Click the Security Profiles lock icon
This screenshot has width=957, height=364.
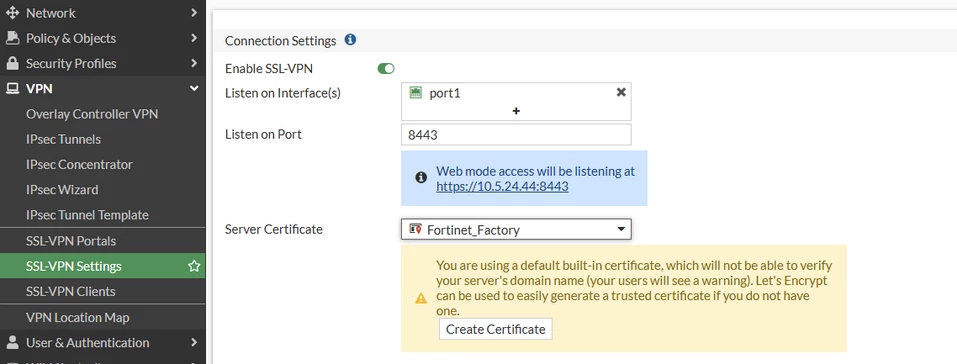(12, 64)
